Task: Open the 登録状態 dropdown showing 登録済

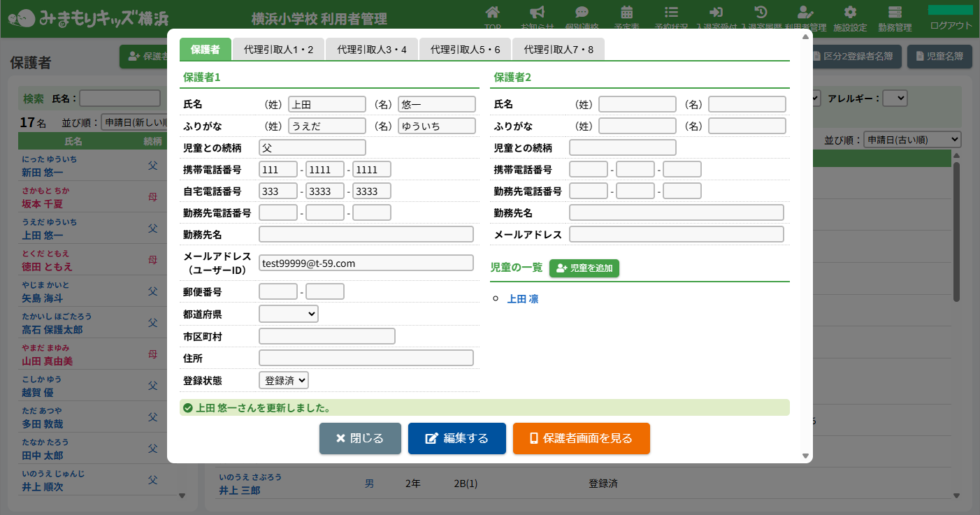Action: tap(283, 380)
